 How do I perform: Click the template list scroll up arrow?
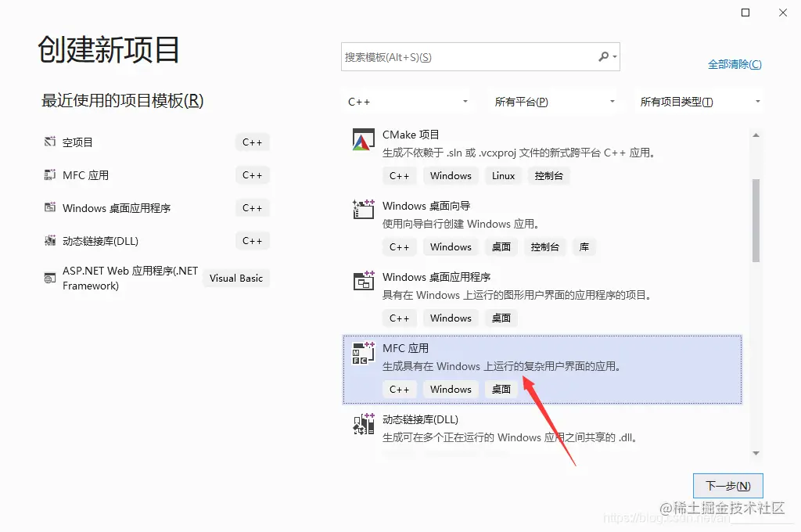(756, 135)
